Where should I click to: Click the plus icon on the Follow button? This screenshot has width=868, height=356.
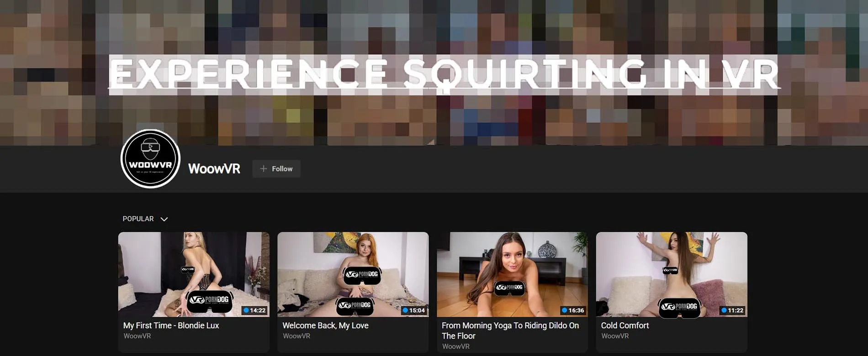[x=263, y=169]
